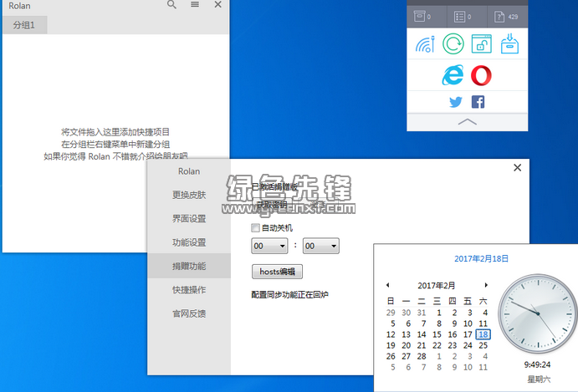Click the green circular refresh icon
Screen dimensions: 578x392
(x=453, y=43)
